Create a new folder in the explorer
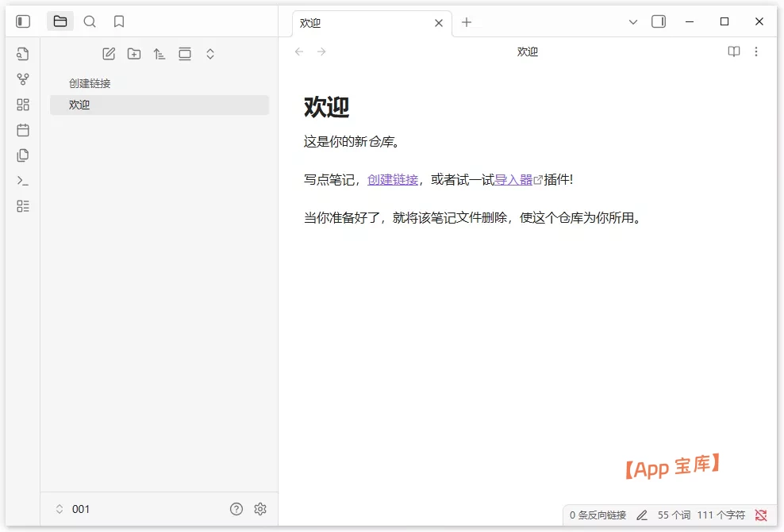The height and width of the screenshot is (532, 784). tap(134, 53)
